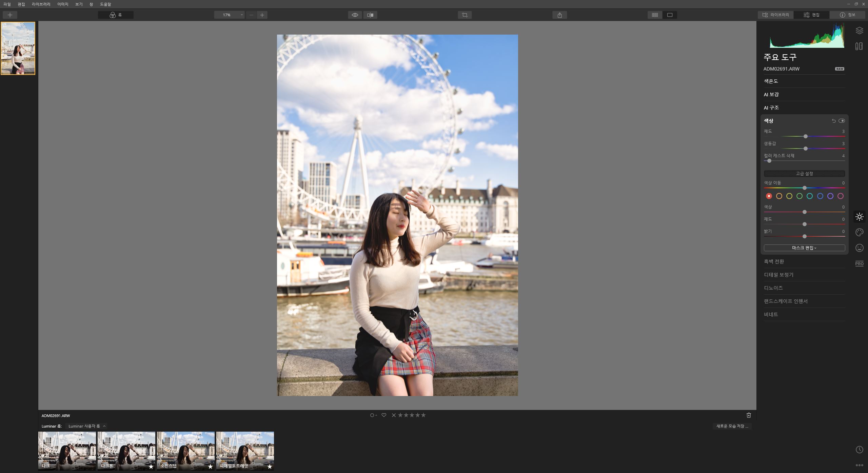Viewport: 868px width, 473px height.
Task: Open the edit history clock icon
Action: point(859,450)
